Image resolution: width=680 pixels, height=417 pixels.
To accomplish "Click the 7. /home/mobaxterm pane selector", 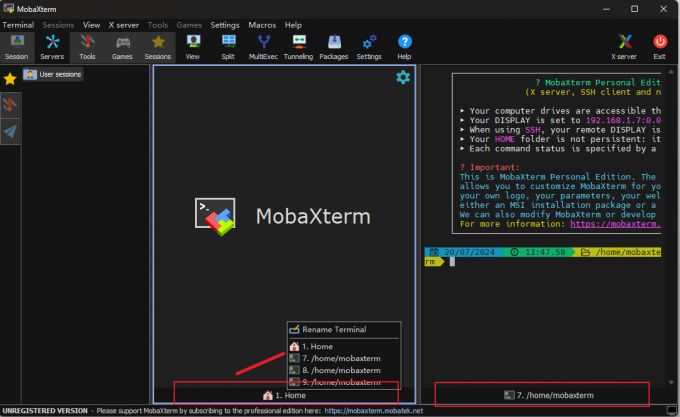I will coord(549,395).
